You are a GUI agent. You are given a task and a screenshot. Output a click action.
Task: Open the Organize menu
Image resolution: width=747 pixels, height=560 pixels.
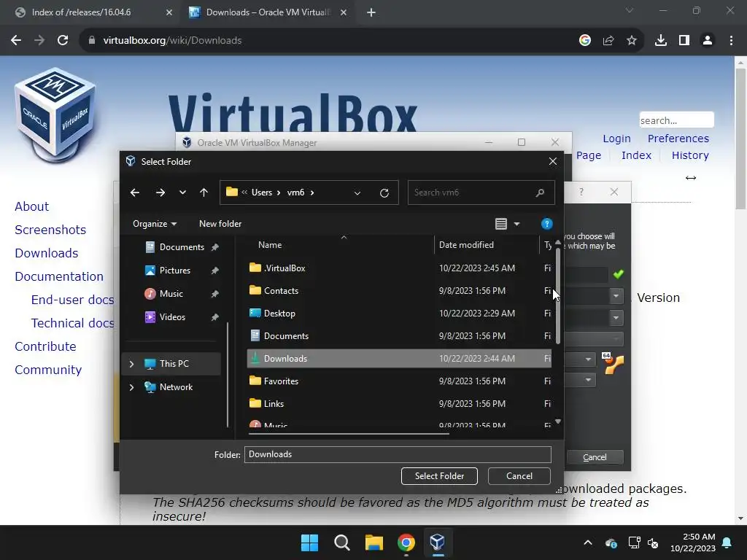click(x=155, y=224)
